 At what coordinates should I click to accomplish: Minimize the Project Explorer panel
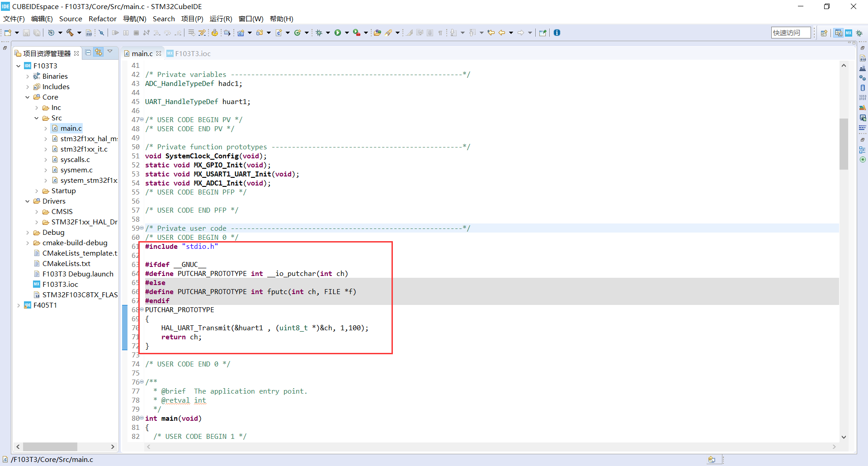5,48
